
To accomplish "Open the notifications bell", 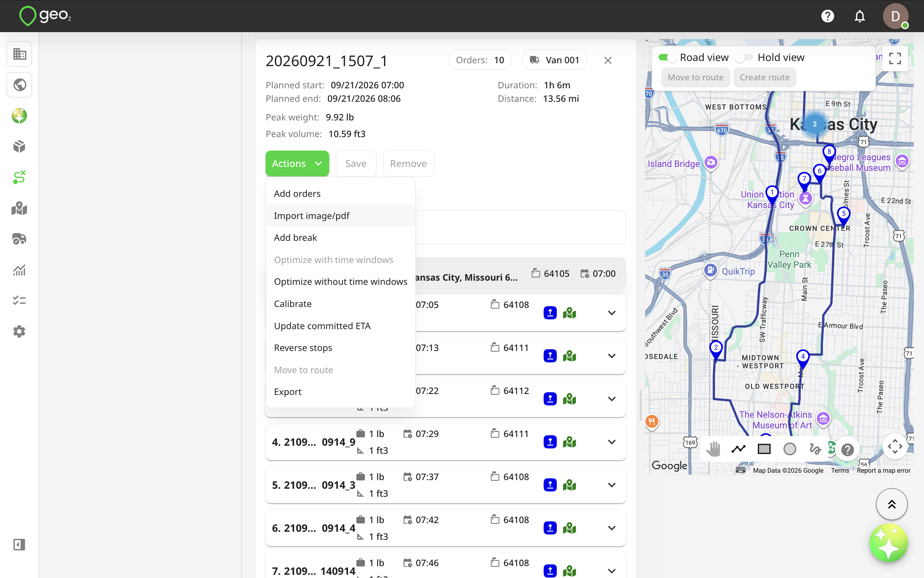I will [860, 16].
